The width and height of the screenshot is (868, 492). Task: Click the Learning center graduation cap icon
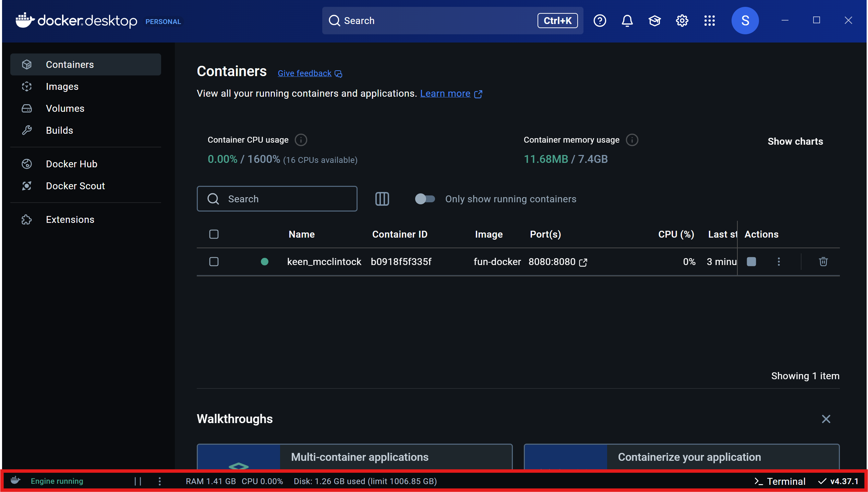click(654, 21)
